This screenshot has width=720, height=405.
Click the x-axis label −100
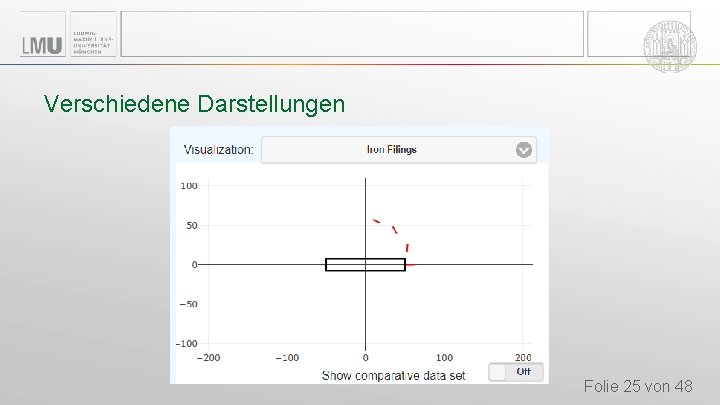point(287,358)
